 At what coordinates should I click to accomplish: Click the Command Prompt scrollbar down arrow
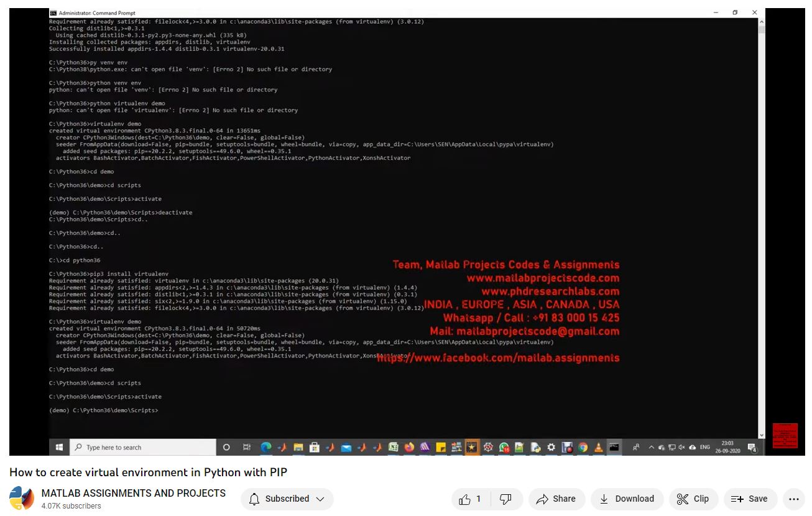click(x=762, y=435)
